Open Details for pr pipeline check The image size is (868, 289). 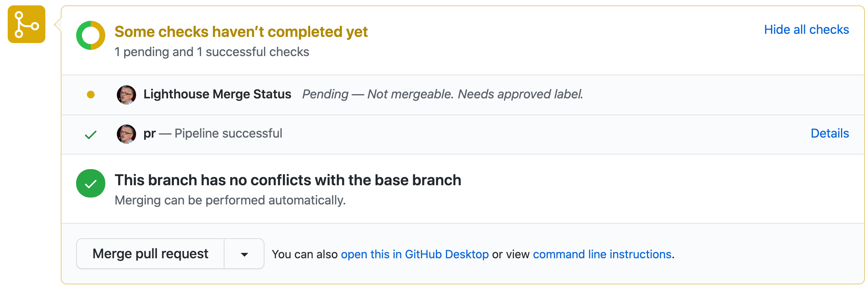click(830, 133)
